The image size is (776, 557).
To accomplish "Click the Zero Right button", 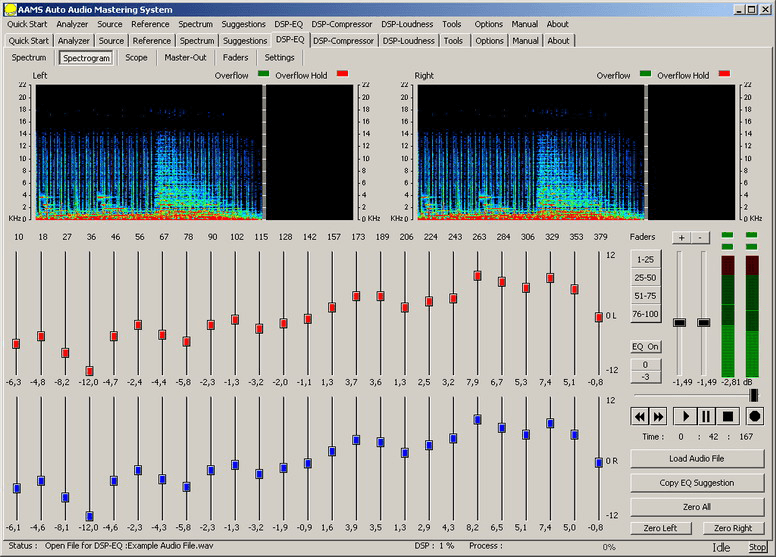I will tap(733, 528).
